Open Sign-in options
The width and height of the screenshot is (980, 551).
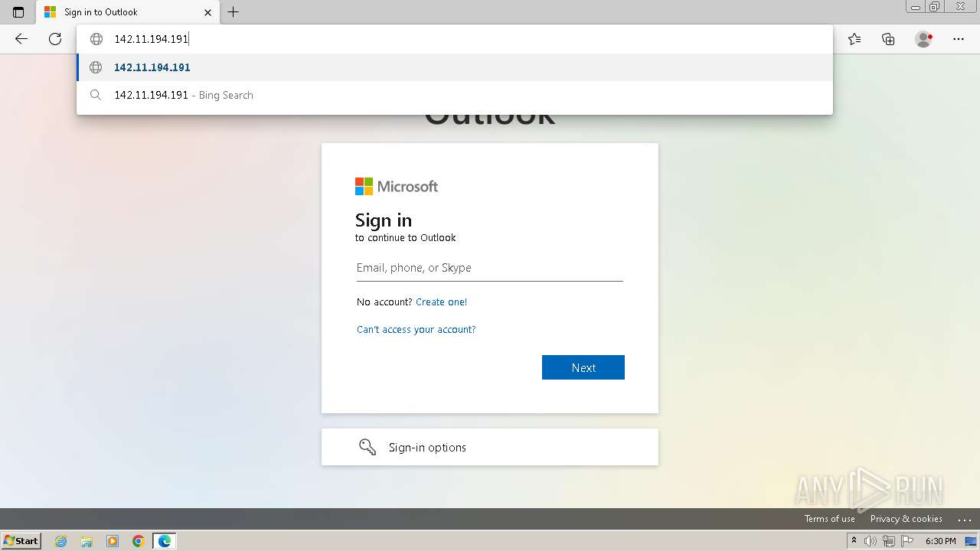[x=490, y=447]
